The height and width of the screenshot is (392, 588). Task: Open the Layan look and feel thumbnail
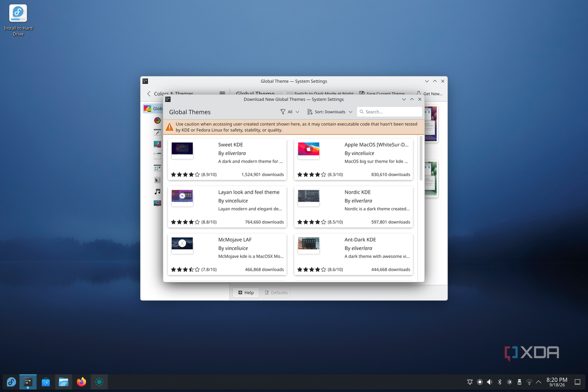click(x=182, y=198)
